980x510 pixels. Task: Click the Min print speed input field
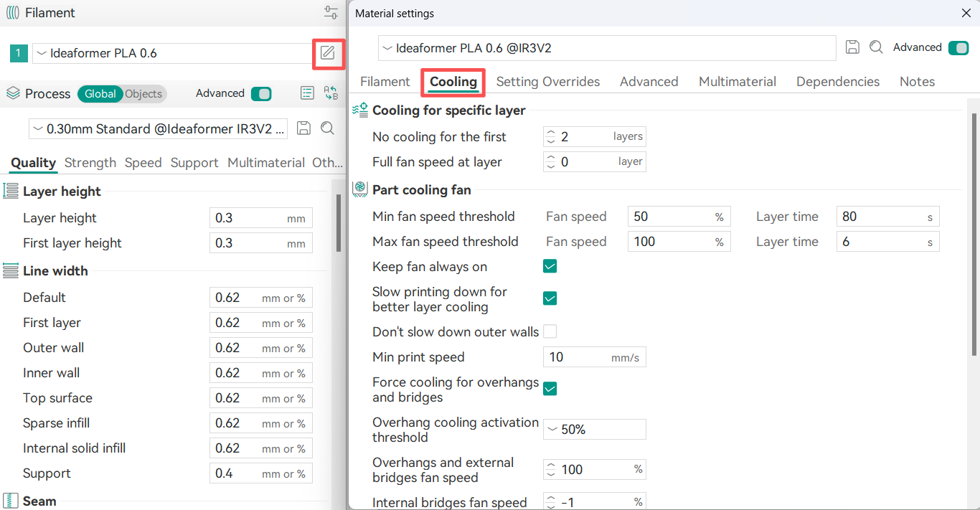click(595, 357)
